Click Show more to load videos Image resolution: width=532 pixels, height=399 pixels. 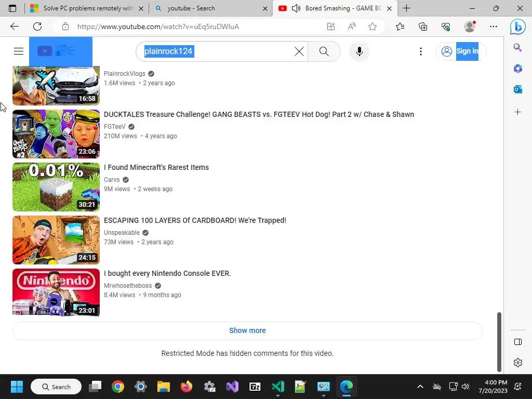click(x=247, y=330)
